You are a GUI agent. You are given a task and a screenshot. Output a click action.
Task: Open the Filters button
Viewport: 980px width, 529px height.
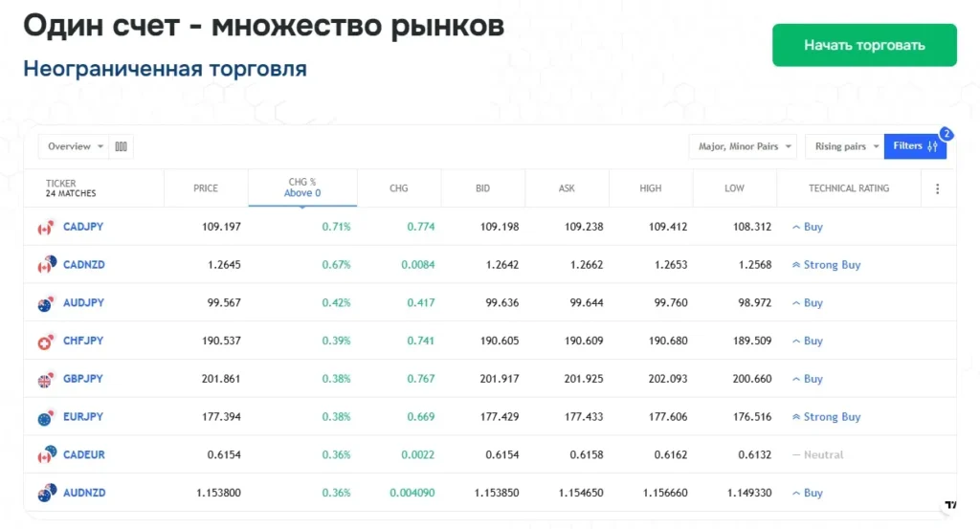[x=914, y=146]
